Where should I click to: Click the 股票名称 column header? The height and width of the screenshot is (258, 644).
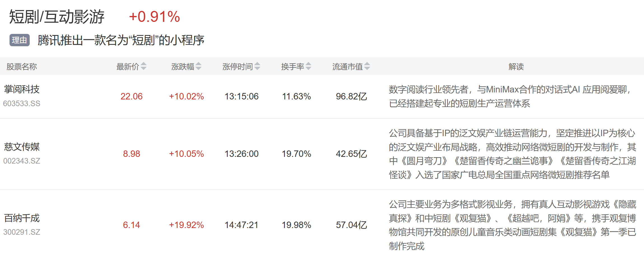(x=22, y=67)
